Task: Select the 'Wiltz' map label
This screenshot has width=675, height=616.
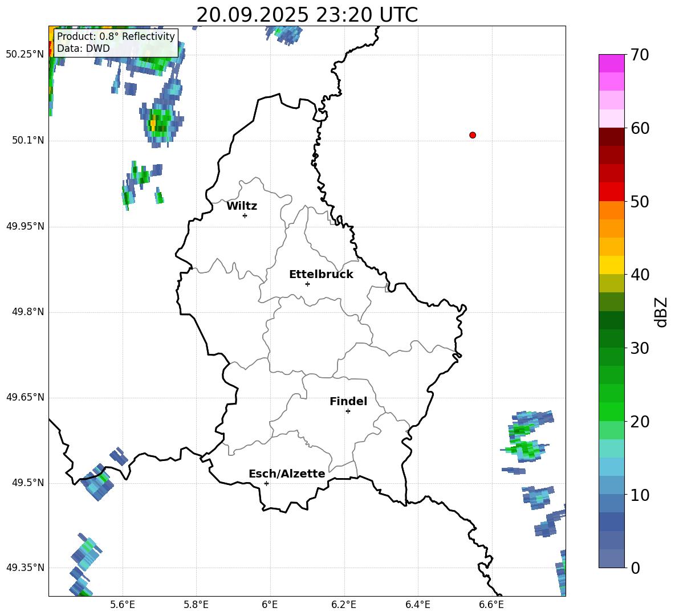Action: click(x=242, y=206)
